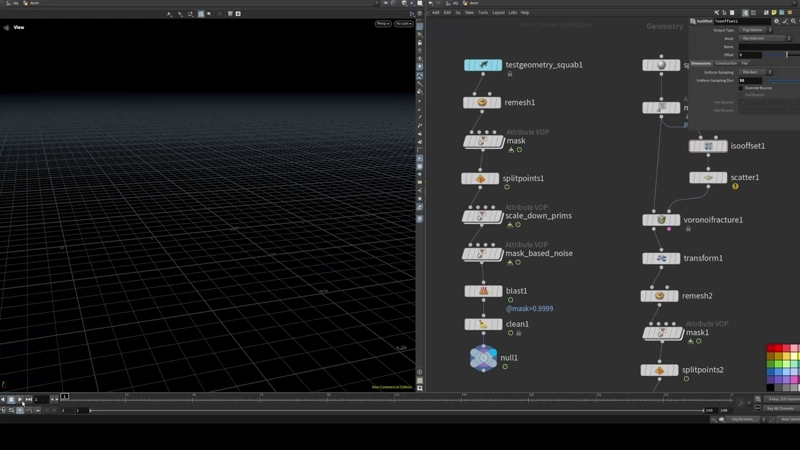Click the play forward button in playbar
This screenshot has height=450, width=800.
19,399
